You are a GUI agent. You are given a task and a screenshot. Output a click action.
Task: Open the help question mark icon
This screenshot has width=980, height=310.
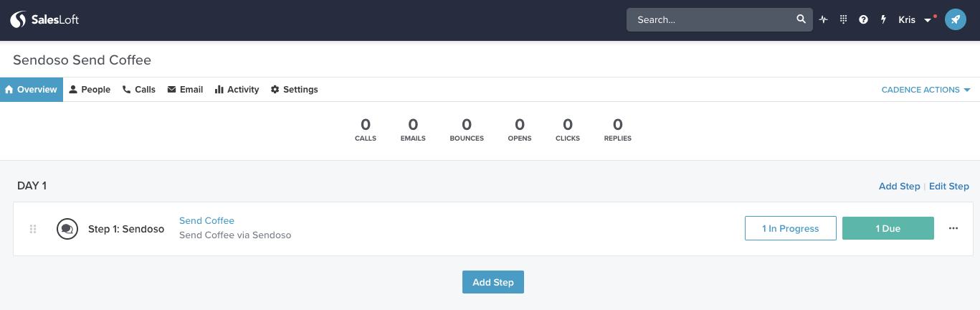point(864,20)
